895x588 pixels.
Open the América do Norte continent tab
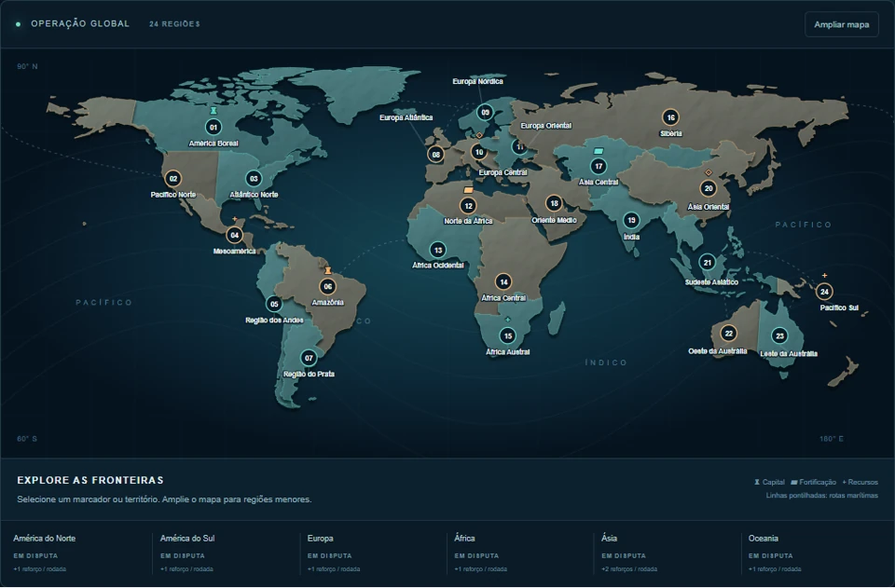tap(77, 553)
